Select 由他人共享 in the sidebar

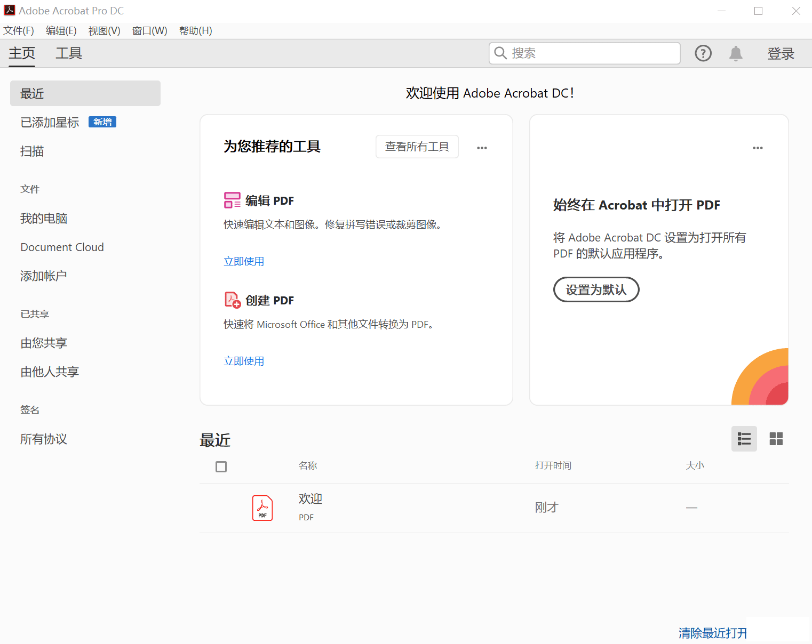tap(50, 372)
